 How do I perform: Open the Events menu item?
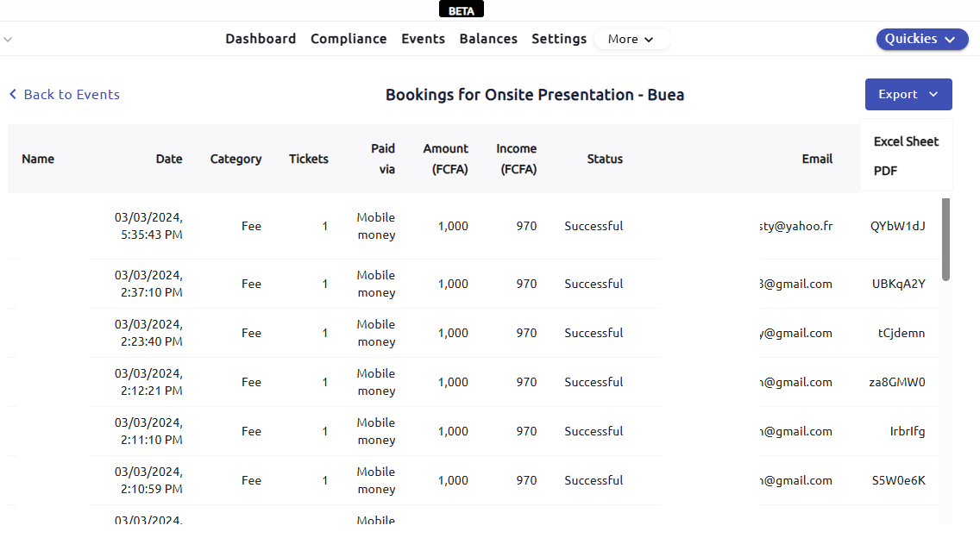423,39
